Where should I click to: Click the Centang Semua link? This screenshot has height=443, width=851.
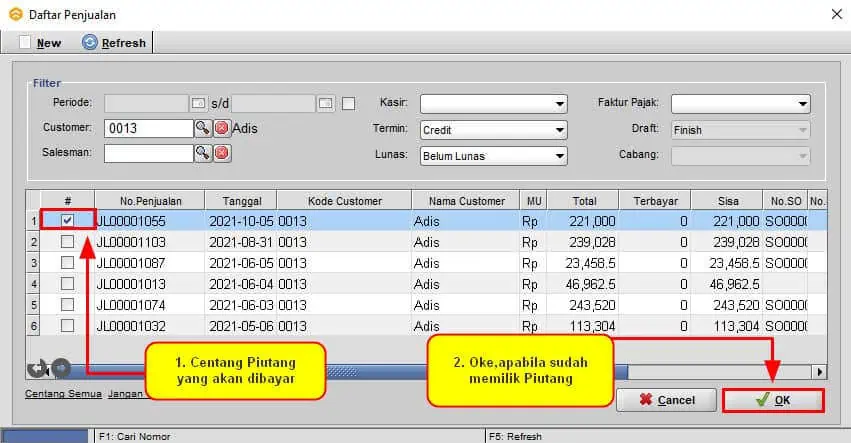[x=63, y=394]
